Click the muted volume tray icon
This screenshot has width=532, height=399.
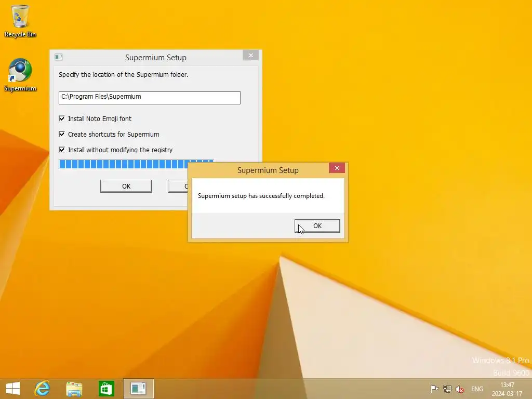point(460,389)
